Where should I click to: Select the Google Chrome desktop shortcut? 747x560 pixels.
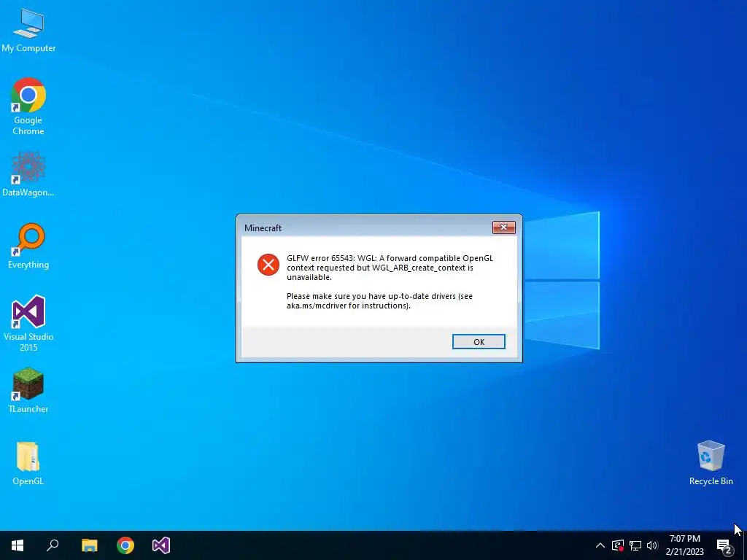[28, 106]
